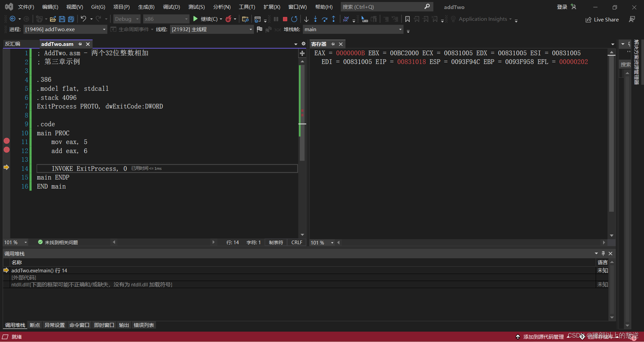This screenshot has width=644, height=342.
Task: Click the green Continue play icon
Action: tap(195, 19)
